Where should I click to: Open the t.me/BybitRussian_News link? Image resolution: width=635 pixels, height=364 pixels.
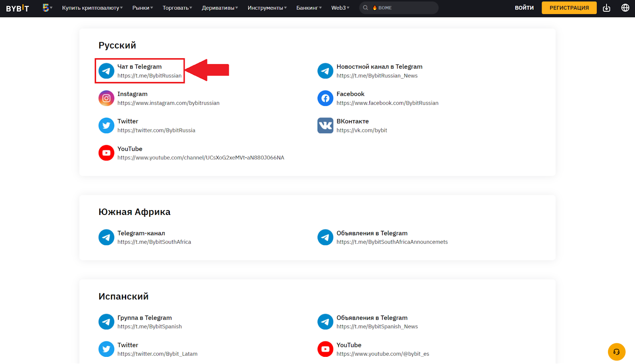377,76
